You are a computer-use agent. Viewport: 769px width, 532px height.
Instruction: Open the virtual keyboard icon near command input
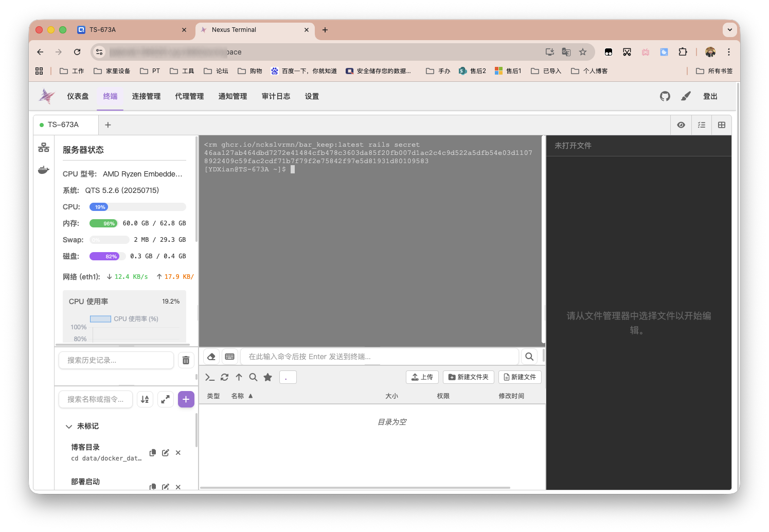pyautogui.click(x=229, y=356)
